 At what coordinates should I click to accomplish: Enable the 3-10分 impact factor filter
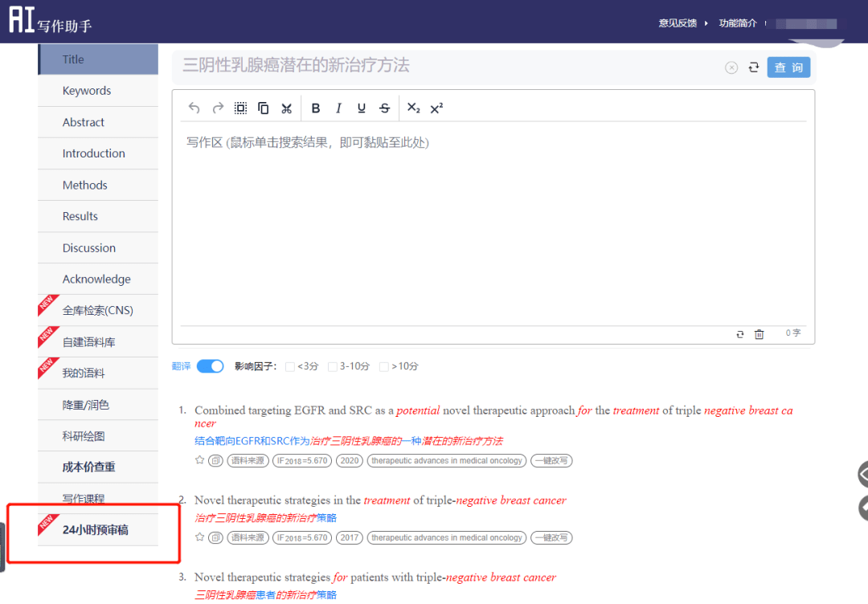332,365
